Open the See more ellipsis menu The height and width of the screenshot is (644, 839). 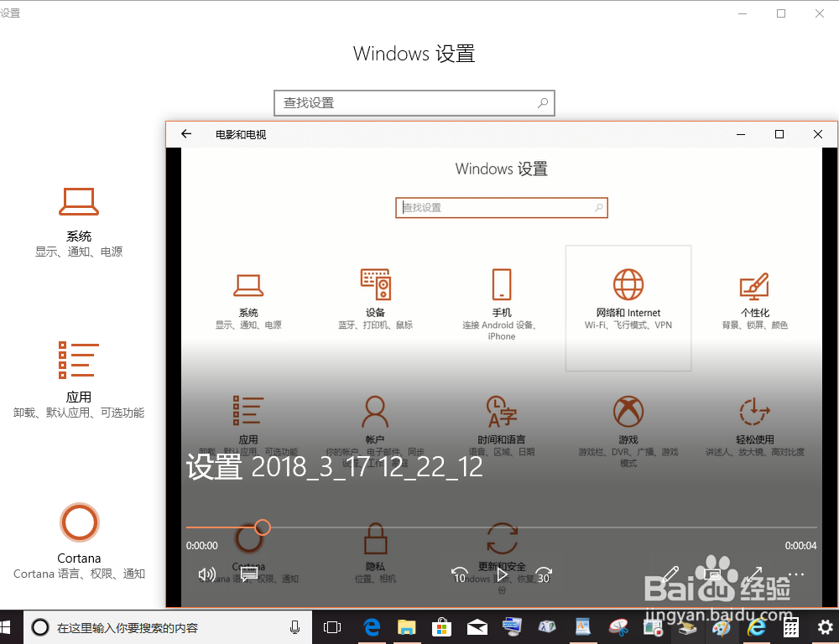point(795,575)
